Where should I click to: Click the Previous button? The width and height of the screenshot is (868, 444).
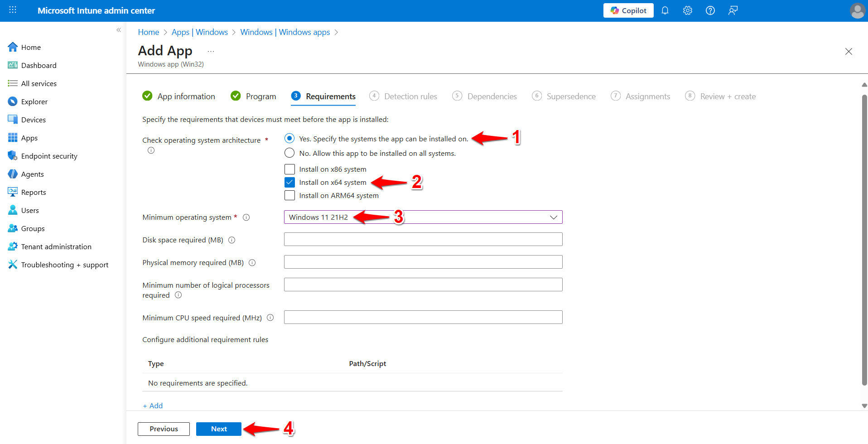(164, 429)
